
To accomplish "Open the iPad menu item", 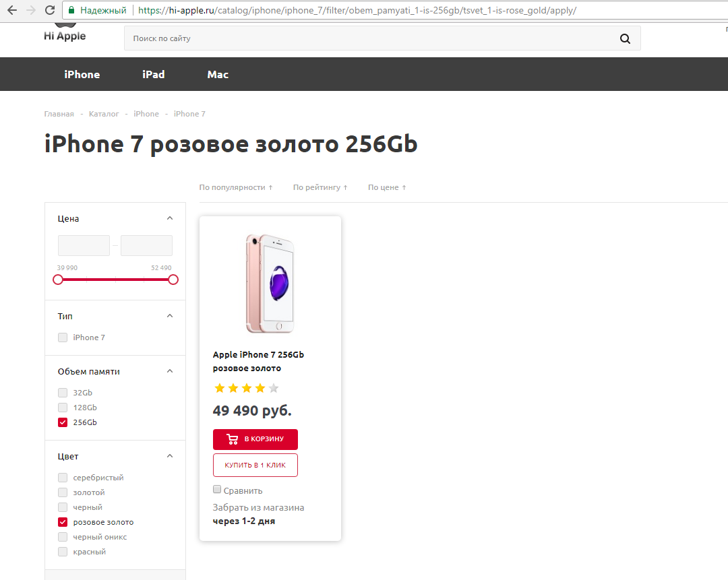I will coord(153,75).
